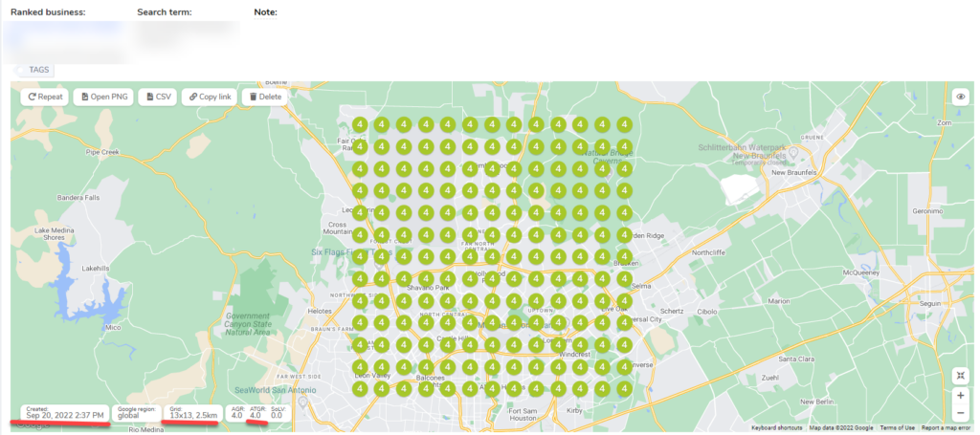Toggle map visibility eye icon
Screen dimensions: 980x435
pos(960,97)
